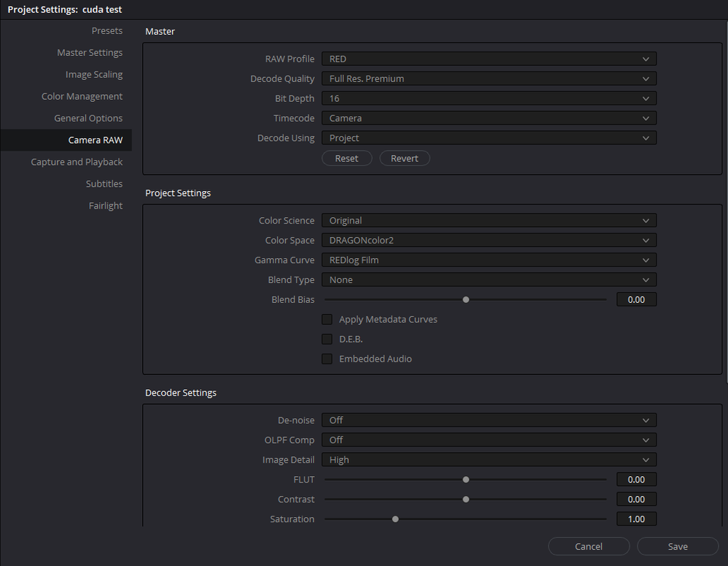Enable Apply Metadata Curves checkbox
Viewport: 728px width, 566px height.
327,320
